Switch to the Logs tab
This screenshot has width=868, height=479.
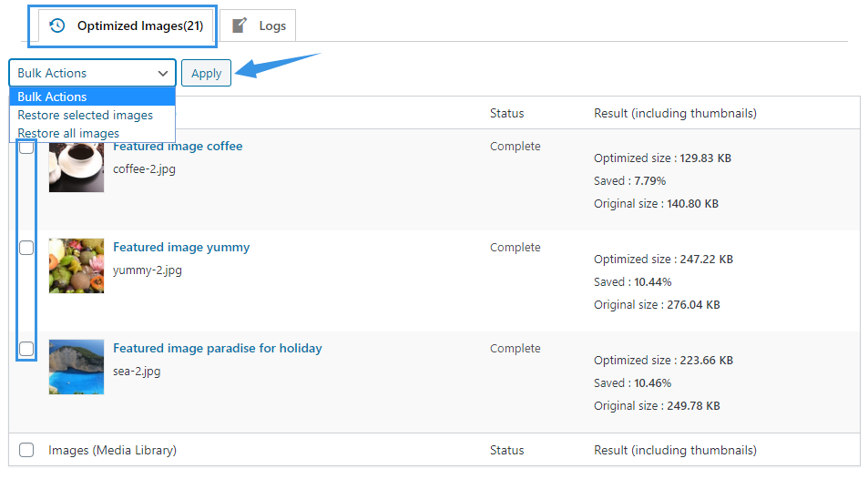259,25
